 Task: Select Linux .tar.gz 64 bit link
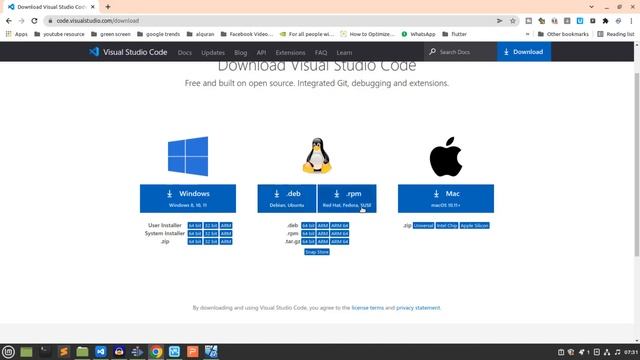(x=308, y=242)
